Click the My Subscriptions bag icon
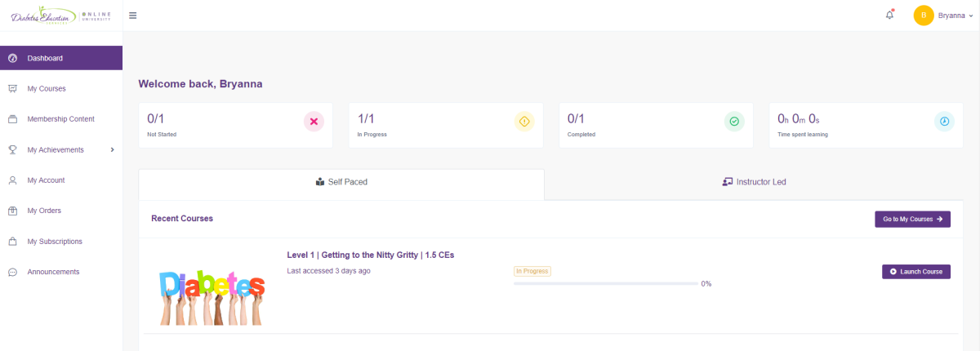 point(12,242)
